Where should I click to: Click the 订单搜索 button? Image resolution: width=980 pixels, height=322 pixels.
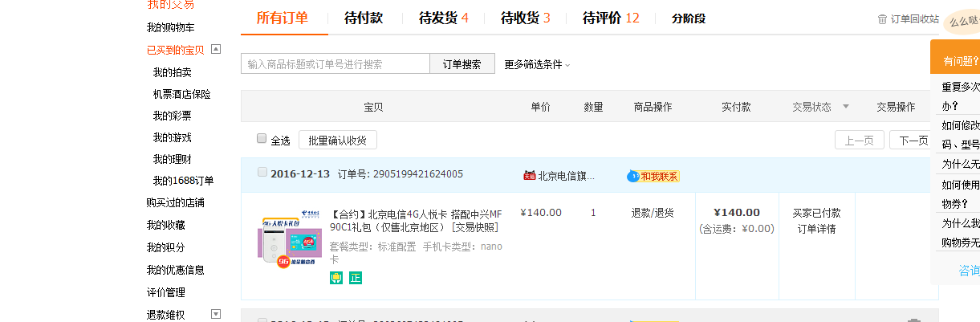(462, 64)
